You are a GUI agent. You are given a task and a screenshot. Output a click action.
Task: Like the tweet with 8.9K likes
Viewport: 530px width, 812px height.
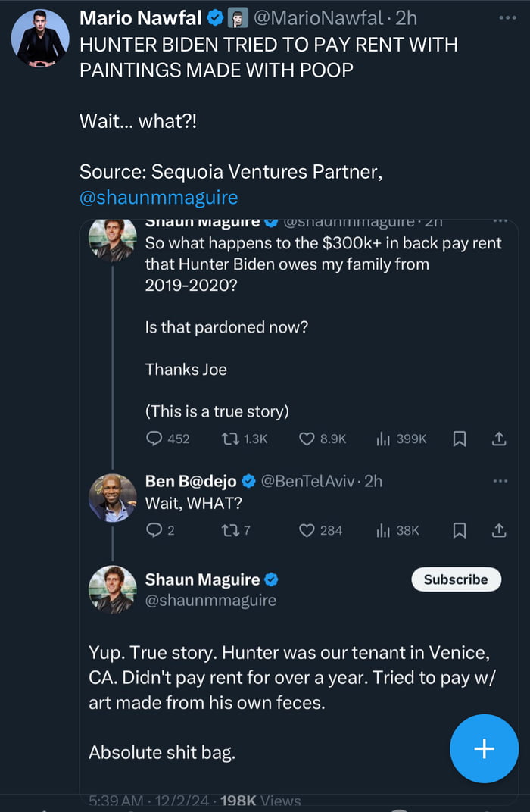click(307, 439)
